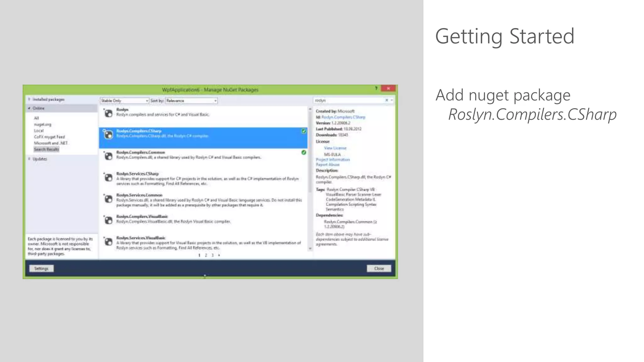Open the search box dropdown arrow
Screen dimensions: 644x362
coord(391,100)
